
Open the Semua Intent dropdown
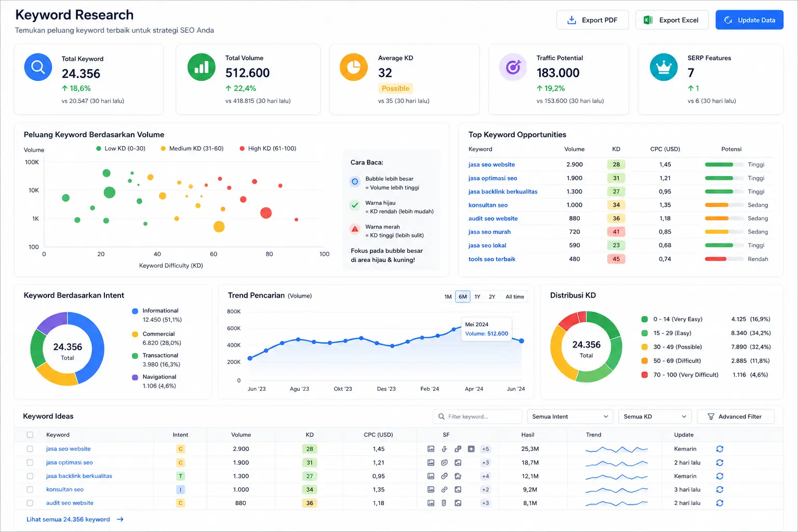570,417
